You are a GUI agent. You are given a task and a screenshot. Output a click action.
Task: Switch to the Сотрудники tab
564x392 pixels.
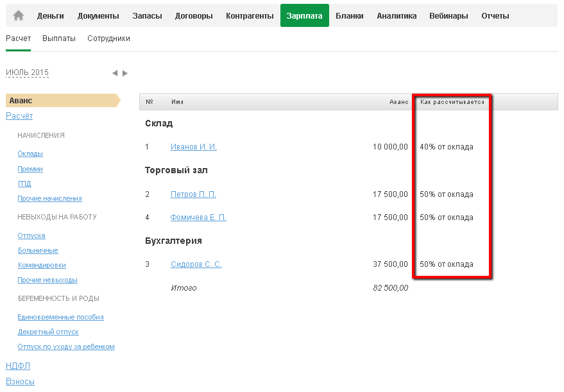pos(109,38)
